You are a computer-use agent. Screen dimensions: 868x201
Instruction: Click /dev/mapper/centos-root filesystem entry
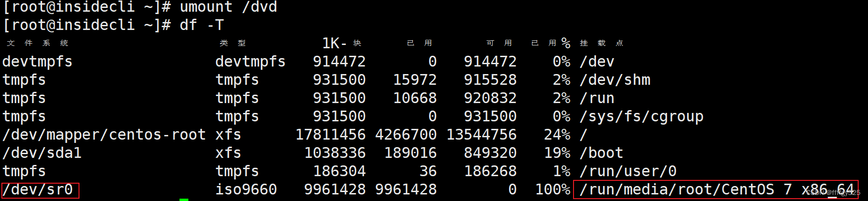coord(104,134)
